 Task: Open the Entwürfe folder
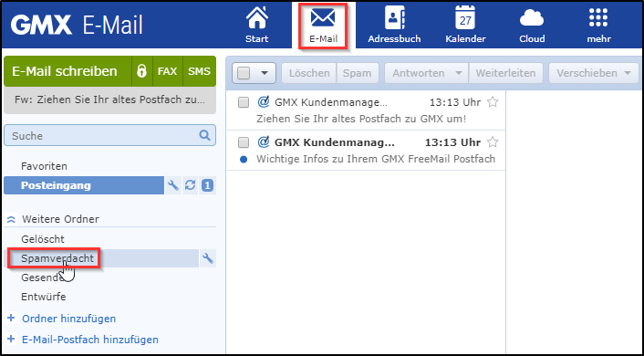pyautogui.click(x=44, y=297)
